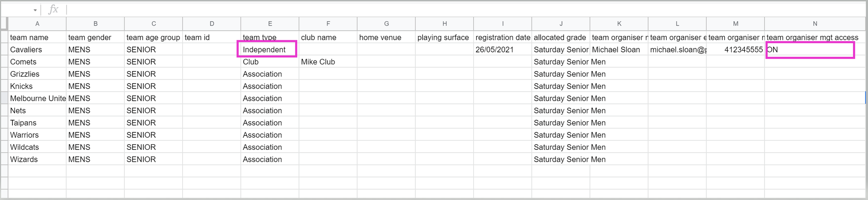The height and width of the screenshot is (200, 868).
Task: Click into the formula bar input
Action: [440, 10]
